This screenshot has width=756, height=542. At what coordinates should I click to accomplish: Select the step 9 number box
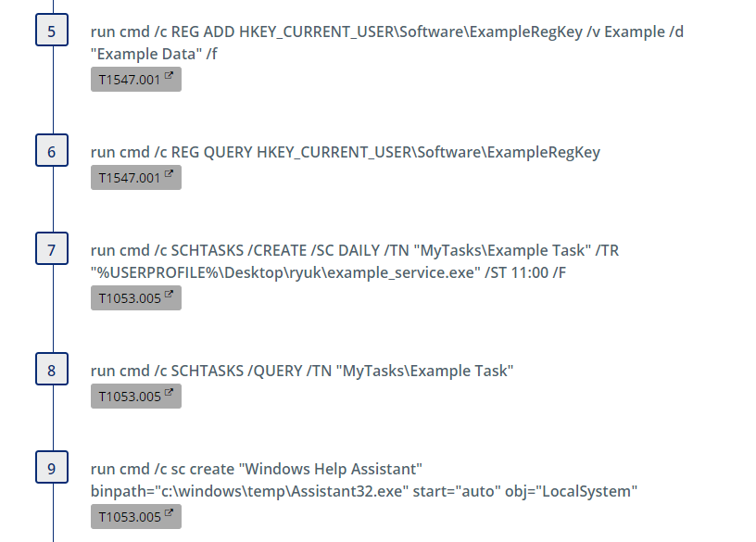[x=52, y=468]
